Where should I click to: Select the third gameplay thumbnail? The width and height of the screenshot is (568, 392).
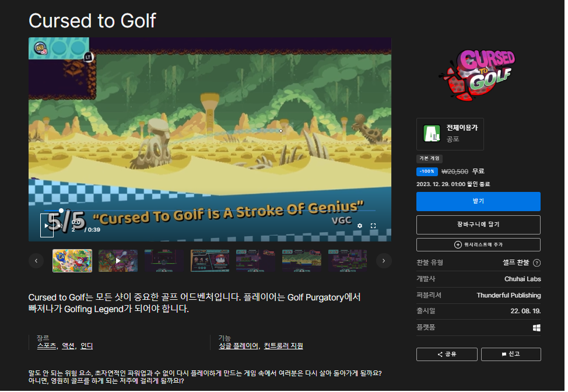click(164, 261)
